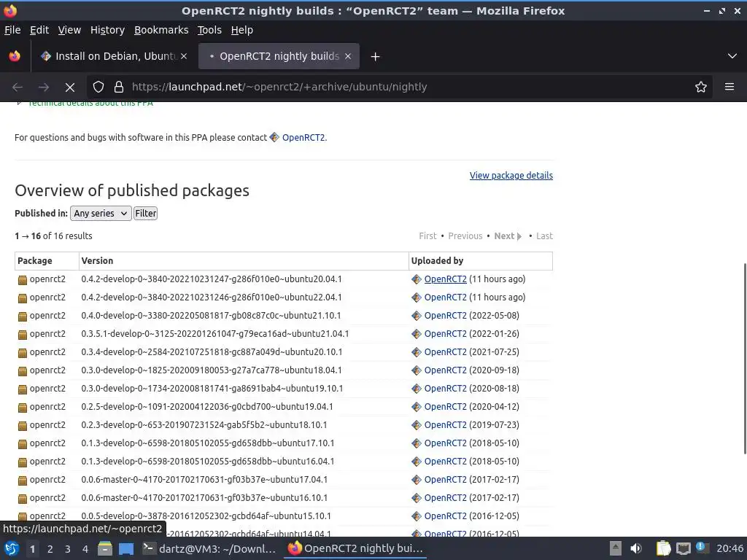Click the Filter button
Image resolution: width=747 pixels, height=560 pixels.
click(x=145, y=214)
